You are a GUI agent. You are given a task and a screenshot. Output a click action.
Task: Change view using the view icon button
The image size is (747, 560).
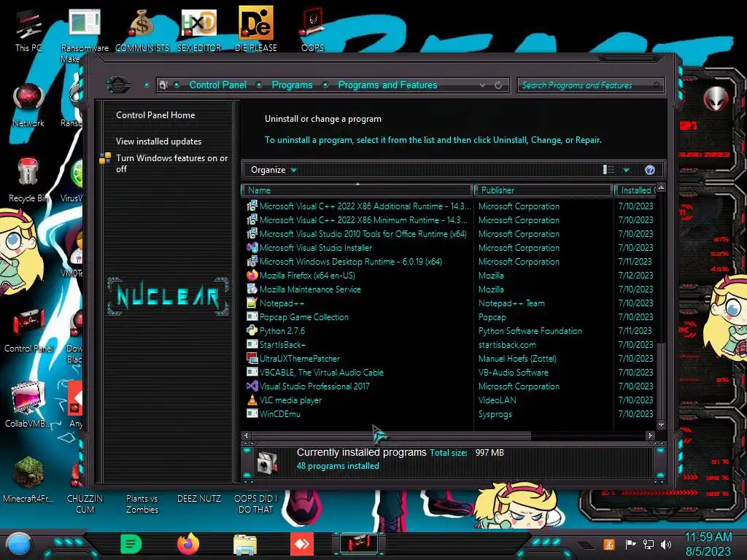click(x=608, y=170)
